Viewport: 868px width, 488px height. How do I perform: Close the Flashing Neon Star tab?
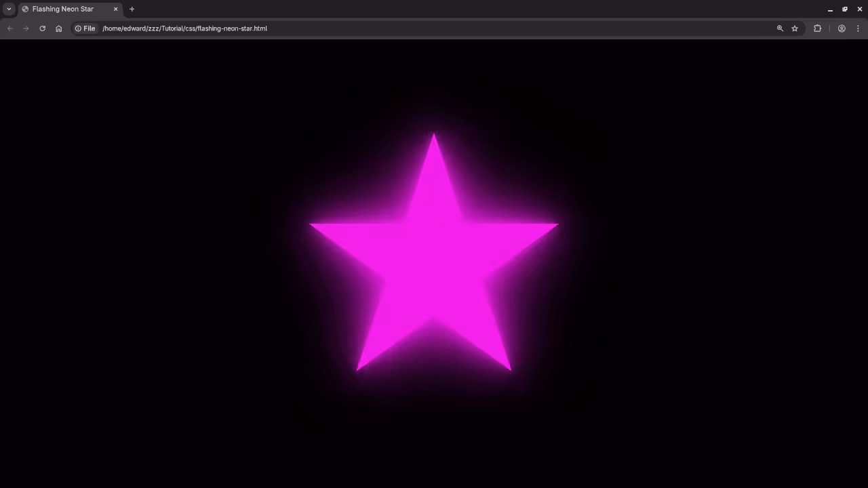[115, 9]
